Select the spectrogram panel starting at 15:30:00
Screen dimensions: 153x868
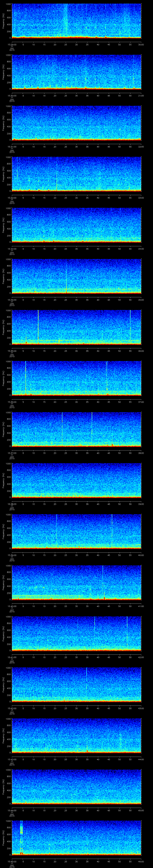pyautogui.click(x=77, y=72)
